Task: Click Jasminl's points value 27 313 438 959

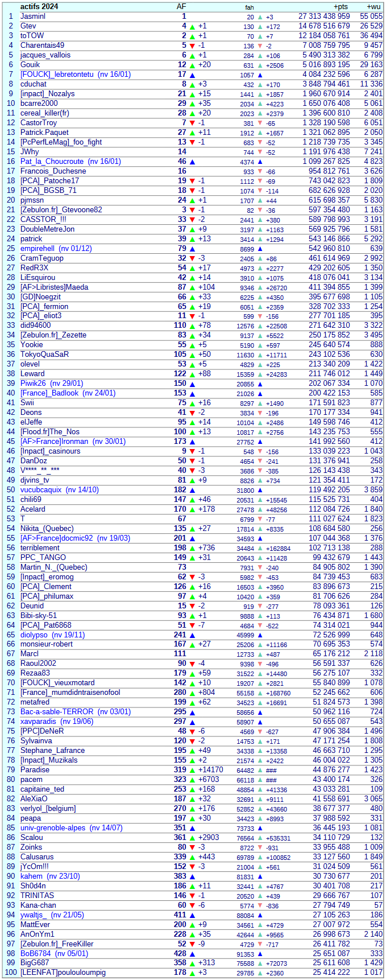Action: pos(324,17)
